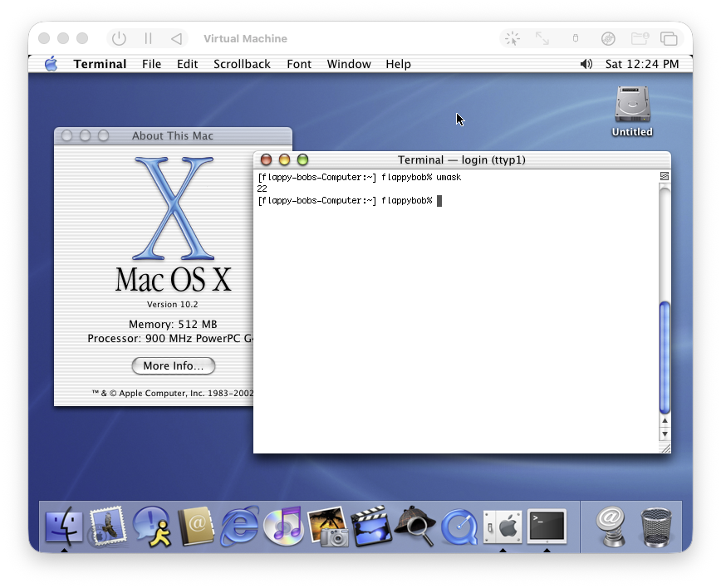
Task: Click the blue Terminal scrollbar thumb
Action: tap(665, 357)
